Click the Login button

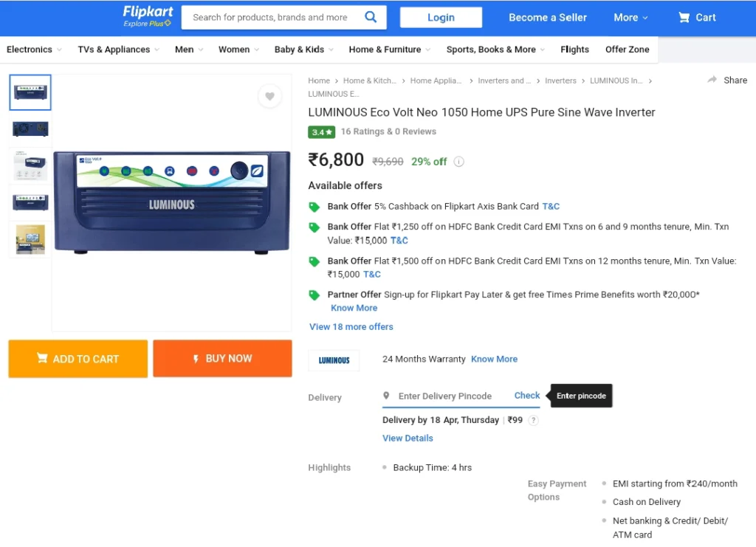coord(441,17)
